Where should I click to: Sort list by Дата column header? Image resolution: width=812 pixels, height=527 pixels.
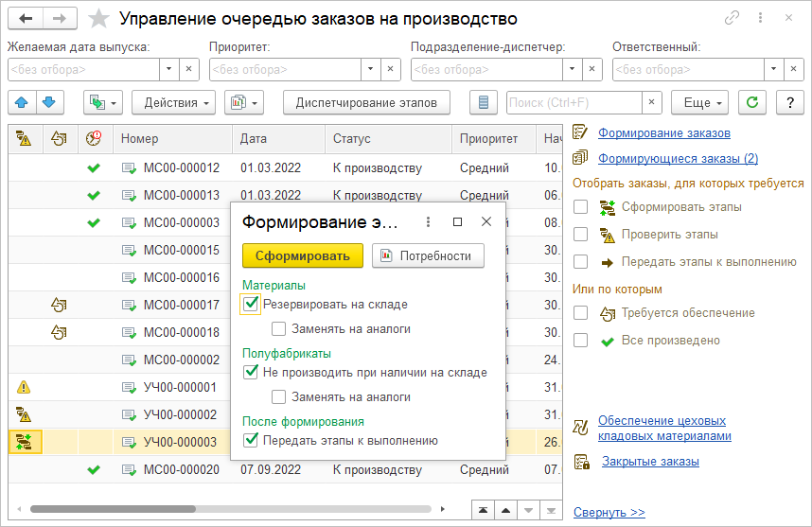tap(278, 138)
